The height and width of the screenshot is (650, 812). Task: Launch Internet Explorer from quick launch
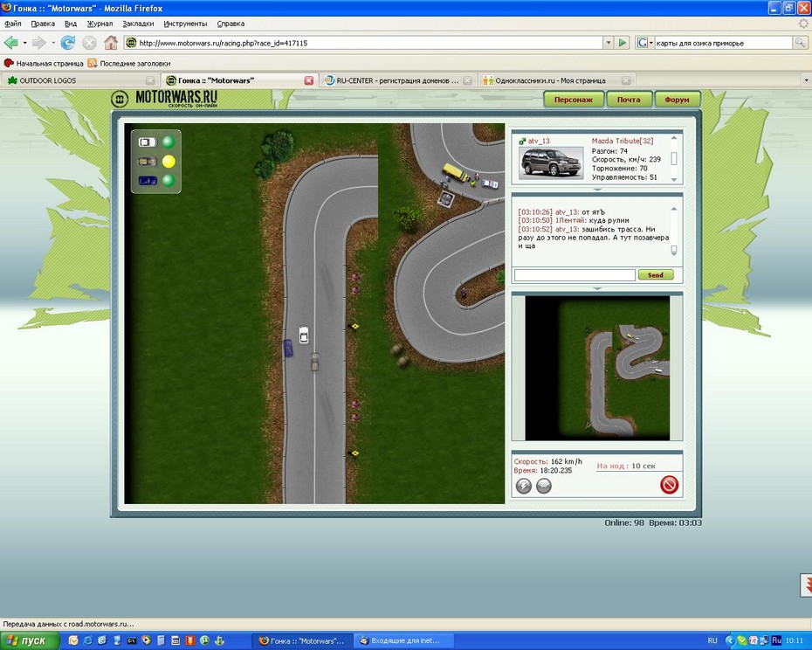pyautogui.click(x=87, y=640)
